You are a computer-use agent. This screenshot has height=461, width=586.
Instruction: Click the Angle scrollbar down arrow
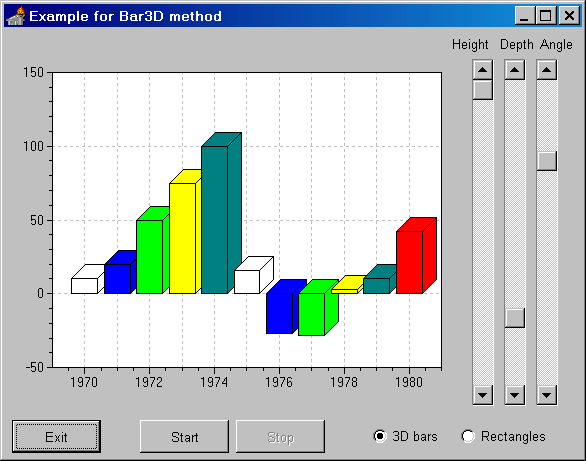(x=547, y=395)
